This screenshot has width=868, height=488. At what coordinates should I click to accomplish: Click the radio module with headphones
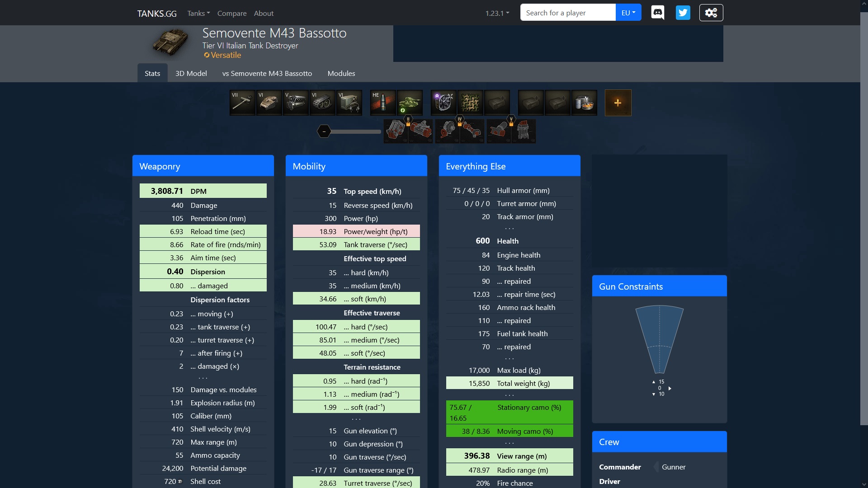[349, 103]
